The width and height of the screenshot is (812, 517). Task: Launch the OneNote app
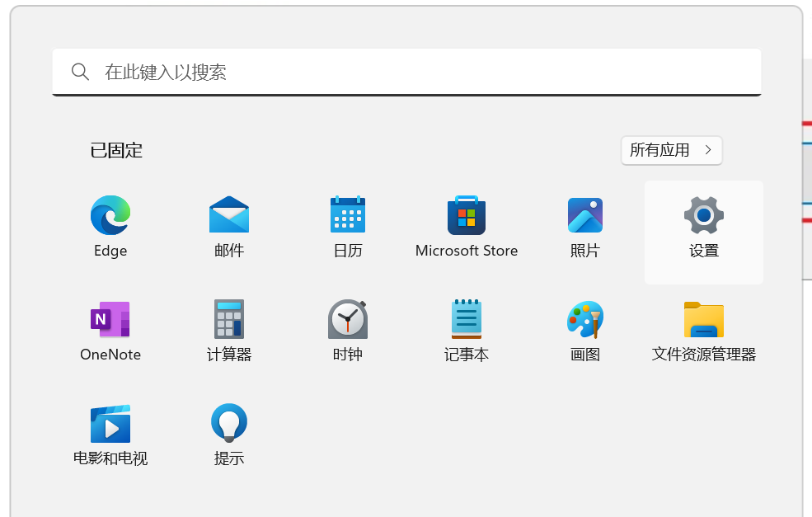(110, 319)
